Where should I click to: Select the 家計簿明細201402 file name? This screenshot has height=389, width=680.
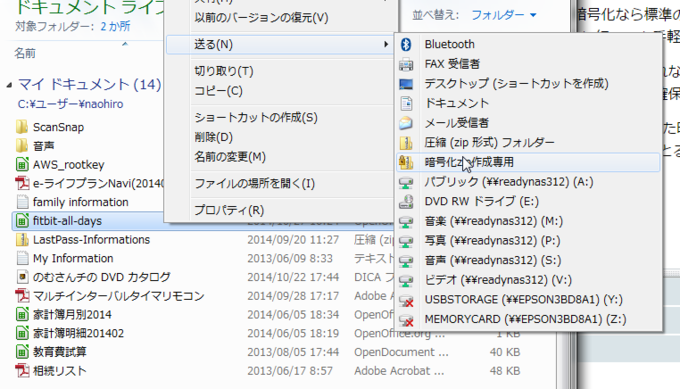pyautogui.click(x=78, y=333)
